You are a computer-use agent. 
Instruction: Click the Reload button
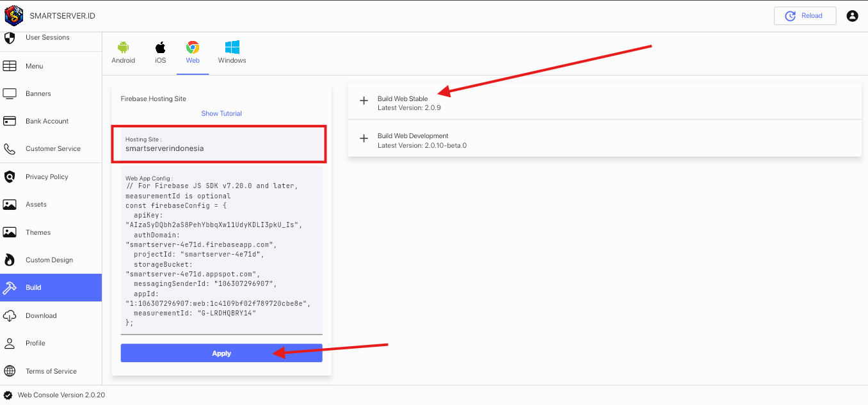pyautogui.click(x=805, y=16)
